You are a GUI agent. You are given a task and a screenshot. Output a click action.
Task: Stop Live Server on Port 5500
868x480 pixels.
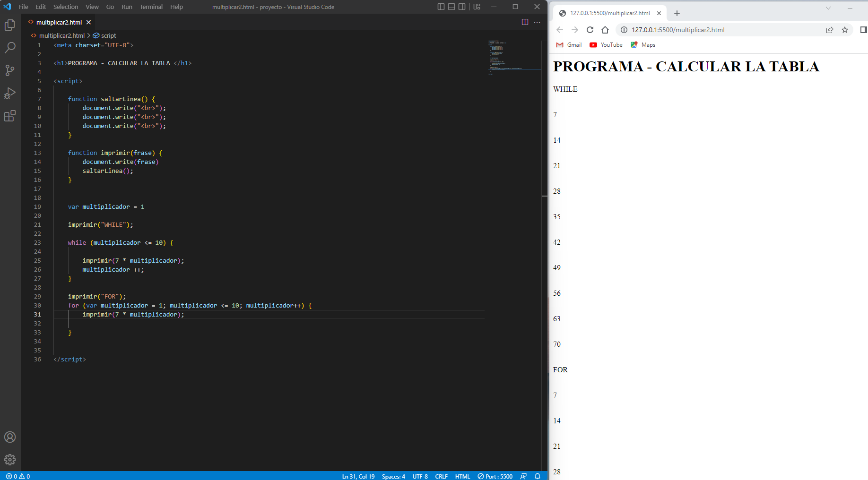pyautogui.click(x=495, y=476)
